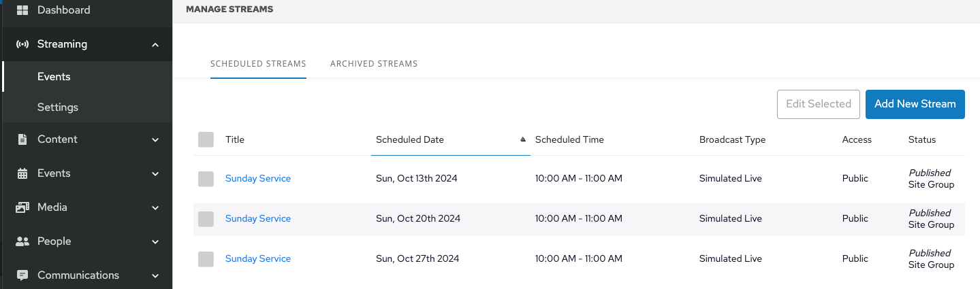Screen dimensions: 980x289
Task: Switch to the Archived Streams tab
Action: (373, 64)
